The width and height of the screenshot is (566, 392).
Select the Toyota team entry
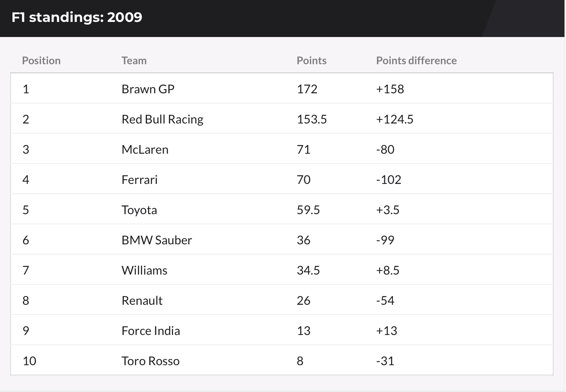coord(139,210)
